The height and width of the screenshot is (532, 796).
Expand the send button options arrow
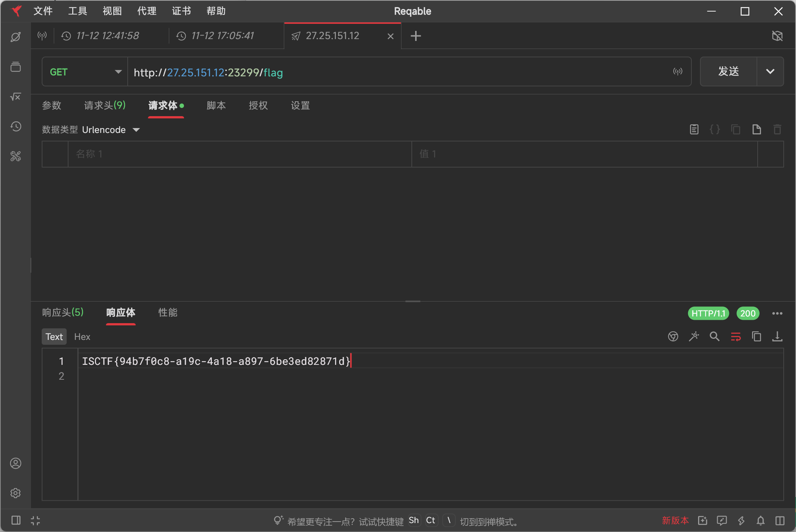pyautogui.click(x=770, y=71)
